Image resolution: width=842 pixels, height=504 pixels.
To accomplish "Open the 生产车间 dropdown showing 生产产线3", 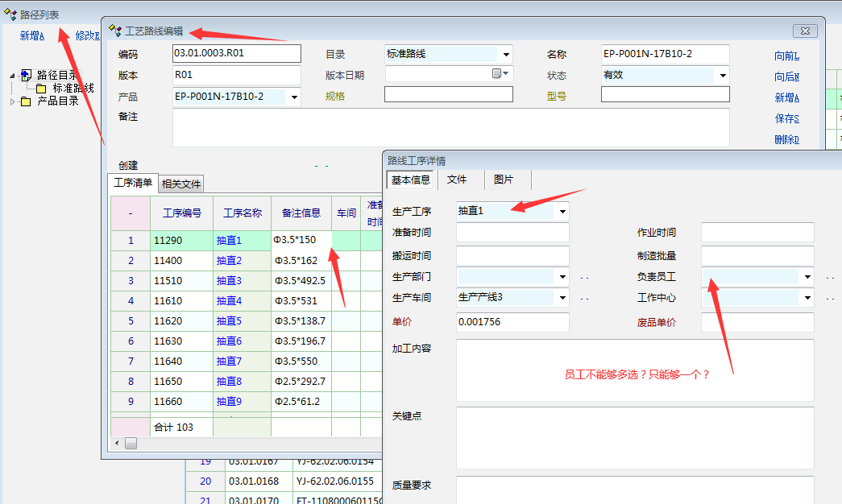I will pyautogui.click(x=562, y=298).
